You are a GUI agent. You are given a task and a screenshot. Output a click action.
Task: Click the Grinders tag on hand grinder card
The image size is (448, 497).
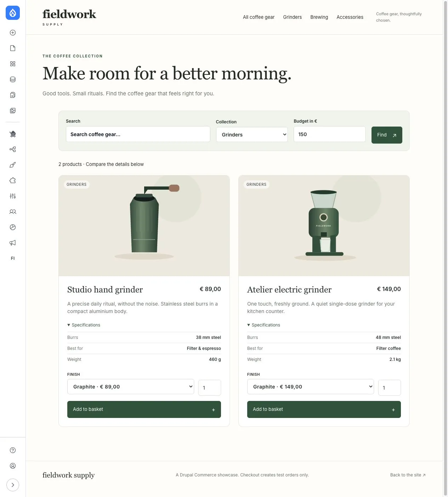tap(76, 184)
